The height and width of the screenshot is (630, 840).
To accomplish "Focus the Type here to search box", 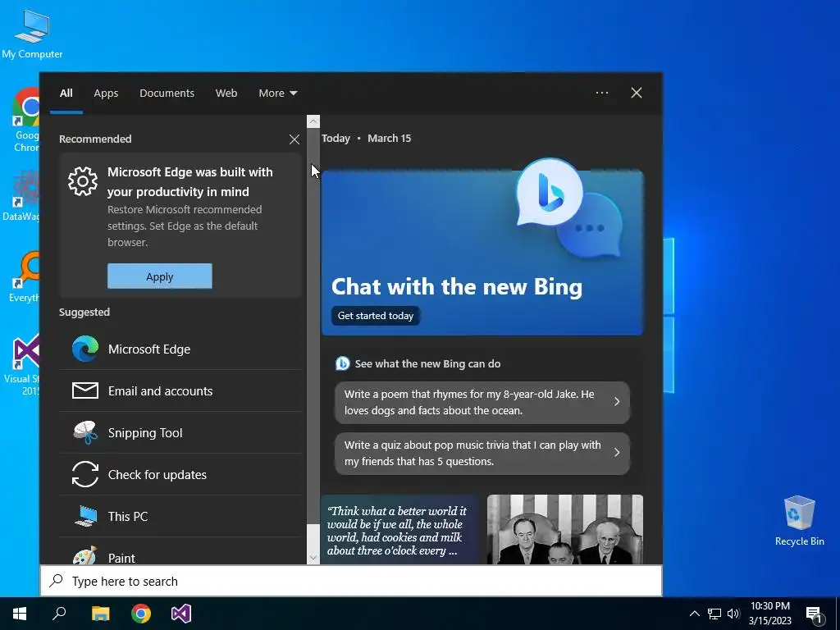I will pyautogui.click(x=351, y=582).
